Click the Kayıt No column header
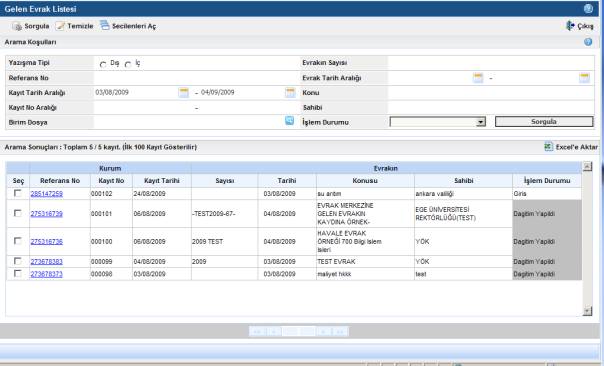Image resolution: width=604 pixels, height=366 pixels. (111, 181)
